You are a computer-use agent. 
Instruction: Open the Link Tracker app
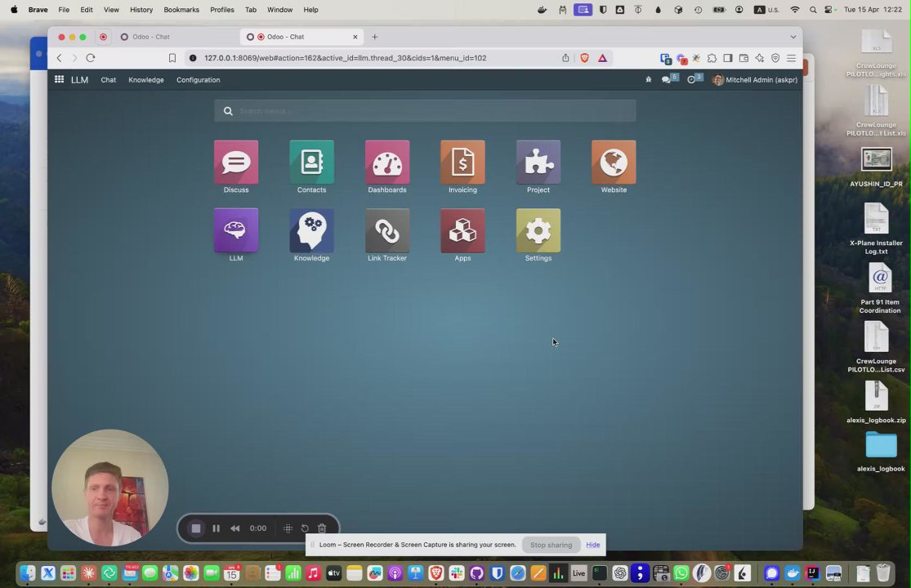click(387, 230)
